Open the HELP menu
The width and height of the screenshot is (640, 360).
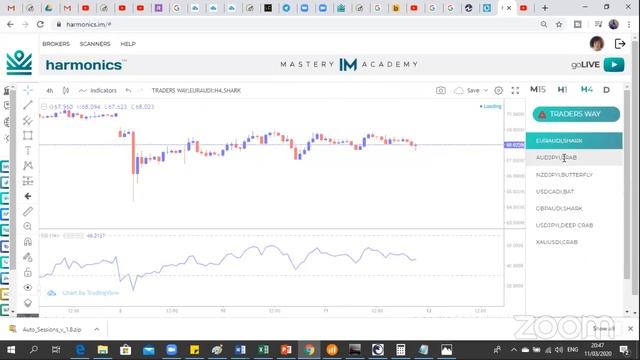tap(128, 44)
